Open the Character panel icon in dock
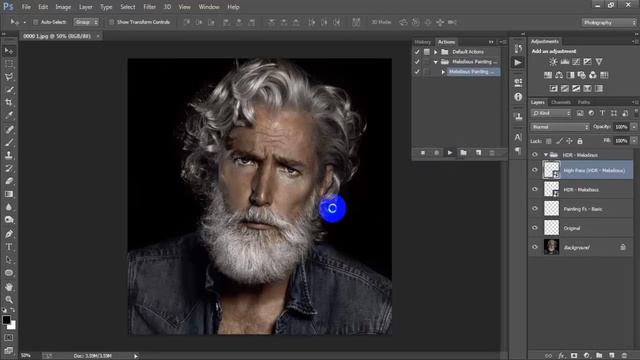The image size is (640, 360). click(518, 137)
